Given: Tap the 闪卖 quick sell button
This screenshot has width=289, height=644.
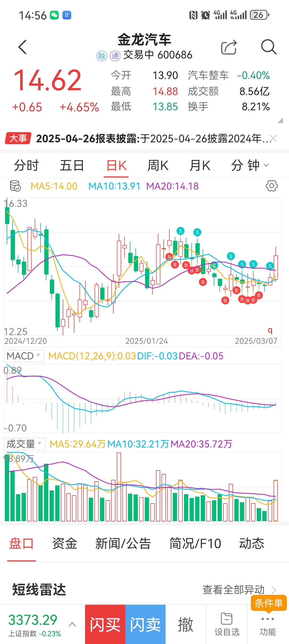Looking at the screenshot, I should click(145, 624).
